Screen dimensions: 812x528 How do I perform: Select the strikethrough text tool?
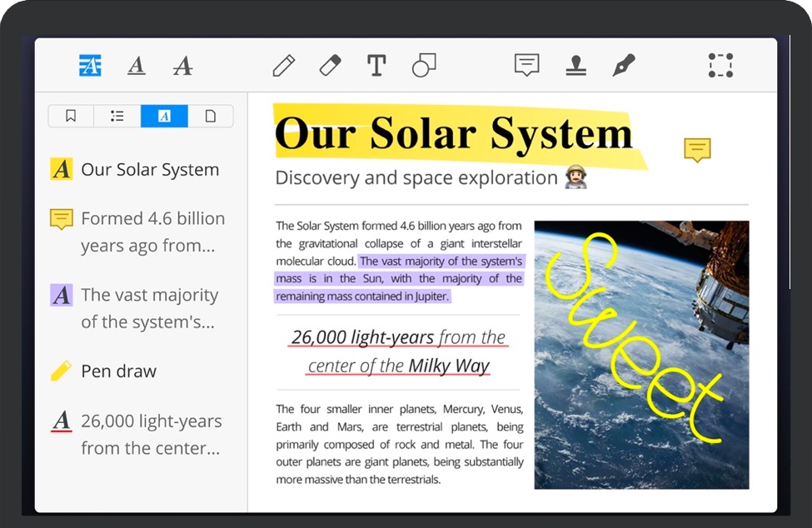pyautogui.click(x=182, y=65)
